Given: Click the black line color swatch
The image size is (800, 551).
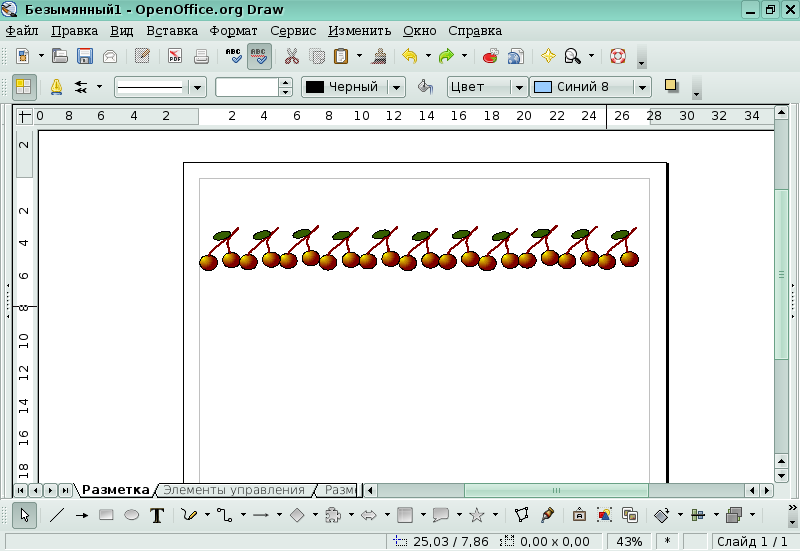Looking at the screenshot, I should point(314,87).
